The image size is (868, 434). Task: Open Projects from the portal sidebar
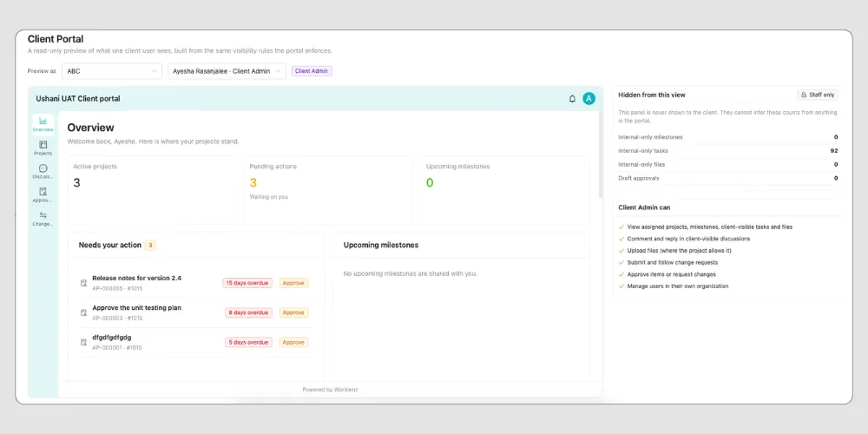[43, 148]
